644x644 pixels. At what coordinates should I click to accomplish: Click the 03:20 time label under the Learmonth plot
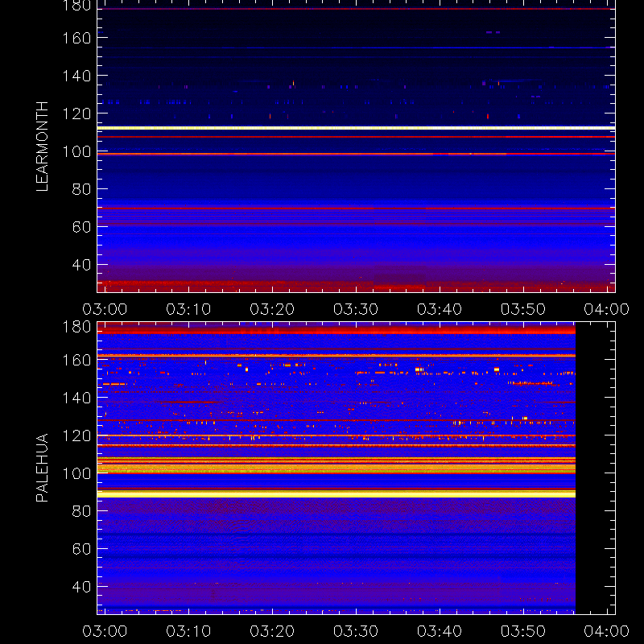(272, 309)
